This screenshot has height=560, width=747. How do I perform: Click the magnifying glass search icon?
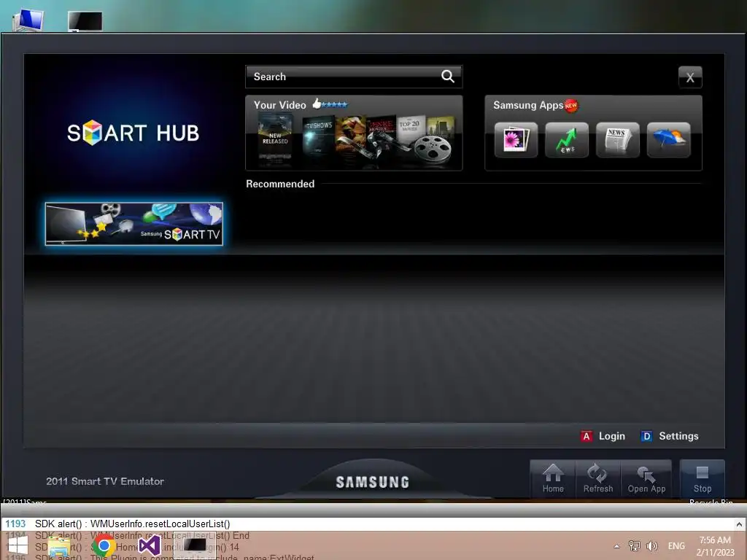pos(447,76)
